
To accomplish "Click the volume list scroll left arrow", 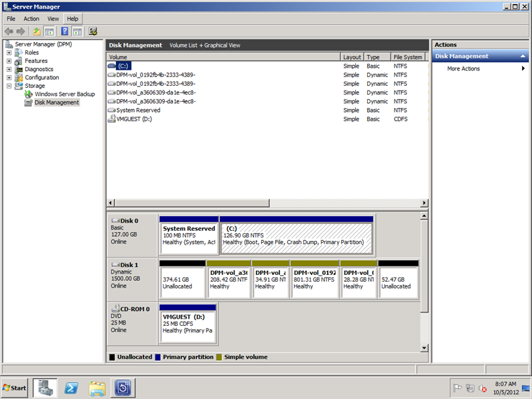I will click(111, 203).
